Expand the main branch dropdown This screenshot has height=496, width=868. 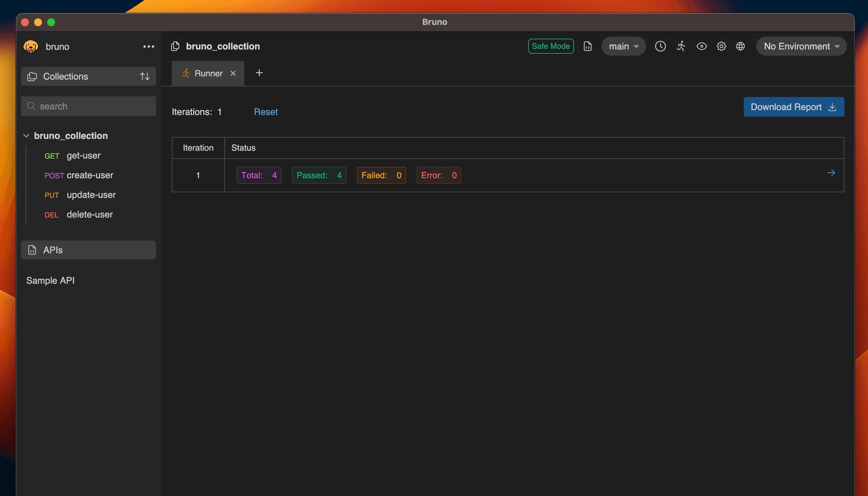point(623,47)
